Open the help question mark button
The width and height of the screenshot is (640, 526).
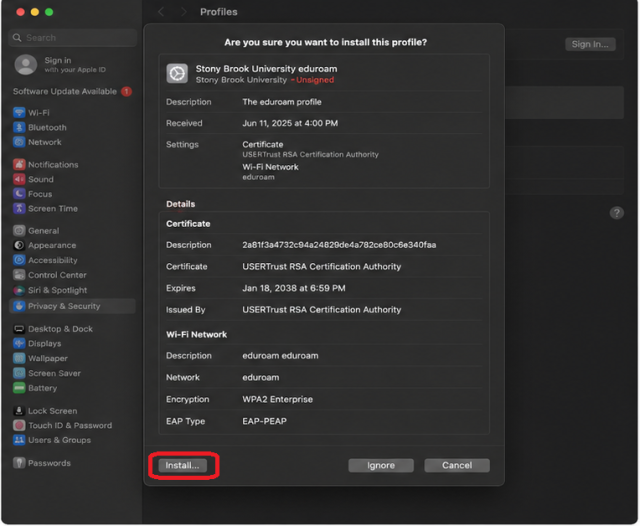coord(616,213)
